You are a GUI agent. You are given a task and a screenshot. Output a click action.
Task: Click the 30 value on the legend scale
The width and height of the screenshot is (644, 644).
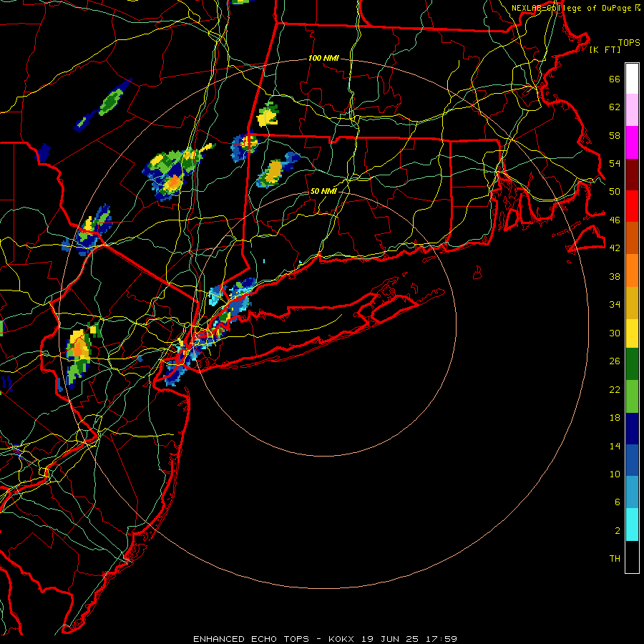615,333
